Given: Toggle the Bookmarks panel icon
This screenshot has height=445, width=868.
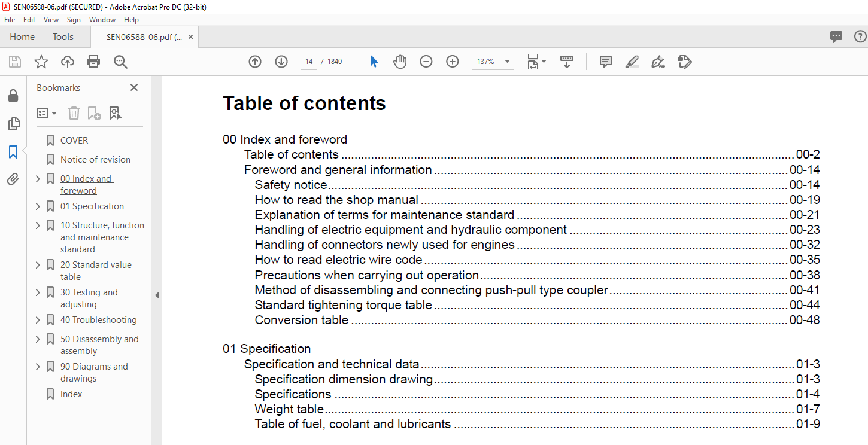Looking at the screenshot, I should point(13,152).
